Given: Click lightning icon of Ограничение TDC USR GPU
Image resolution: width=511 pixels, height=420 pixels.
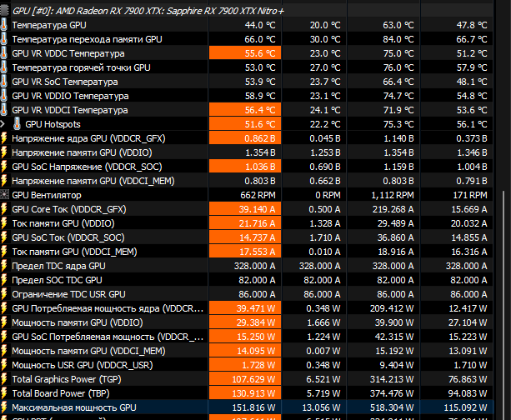Looking at the screenshot, I should (x=4, y=294).
